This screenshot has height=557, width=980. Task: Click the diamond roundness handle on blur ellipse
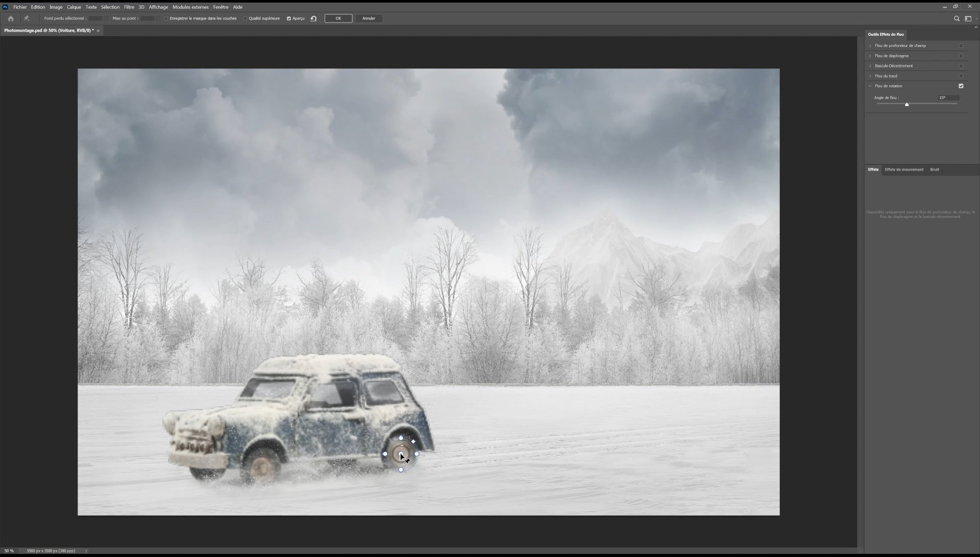pos(413,442)
